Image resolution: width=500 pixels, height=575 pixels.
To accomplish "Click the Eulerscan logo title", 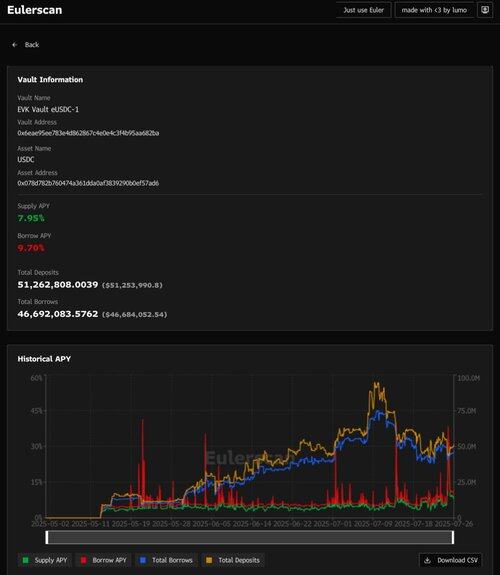I will pyautogui.click(x=34, y=10).
